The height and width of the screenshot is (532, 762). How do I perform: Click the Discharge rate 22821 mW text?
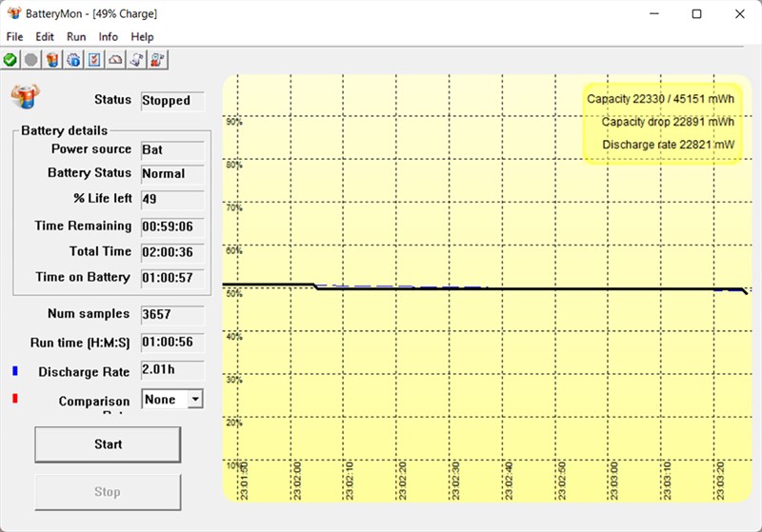669,145
